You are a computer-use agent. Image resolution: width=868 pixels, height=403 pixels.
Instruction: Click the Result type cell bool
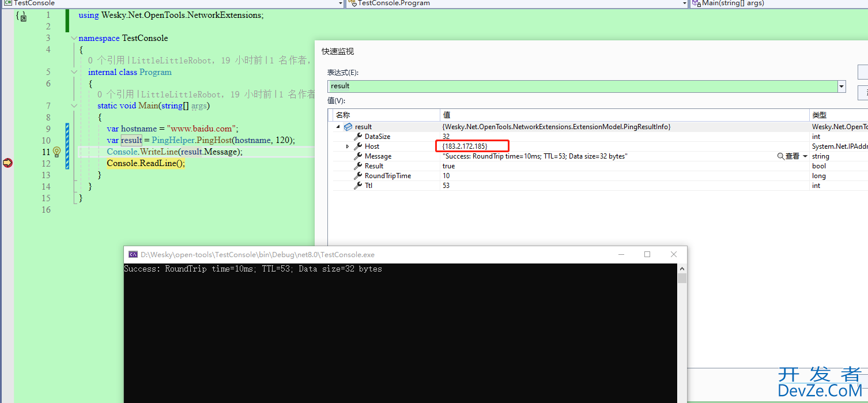(819, 166)
